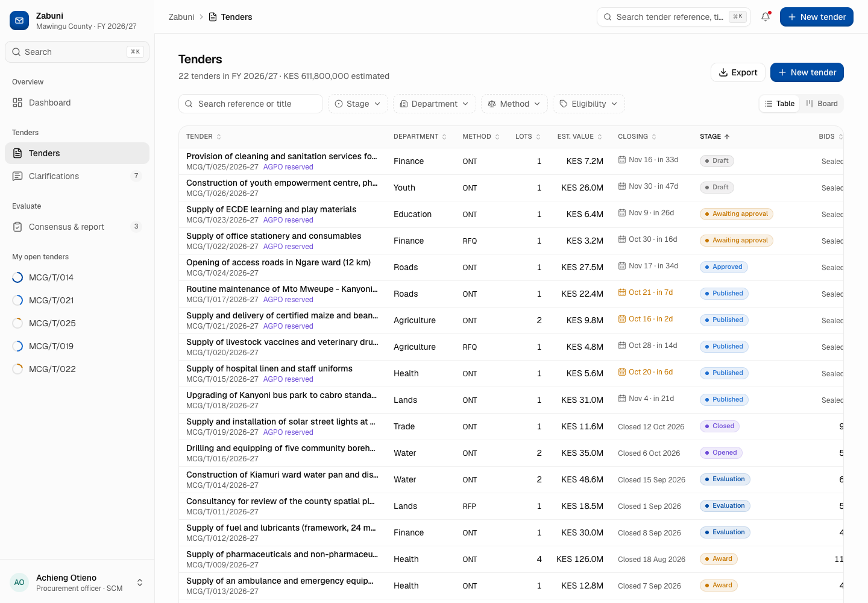868x603 pixels.
Task: Open the Opening of access roads in Ngare tender
Action: tap(278, 262)
